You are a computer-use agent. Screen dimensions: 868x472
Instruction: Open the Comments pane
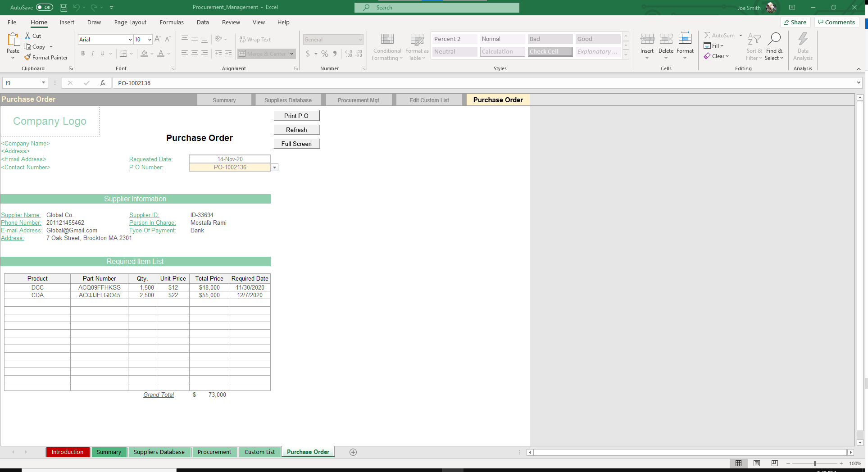click(x=836, y=22)
